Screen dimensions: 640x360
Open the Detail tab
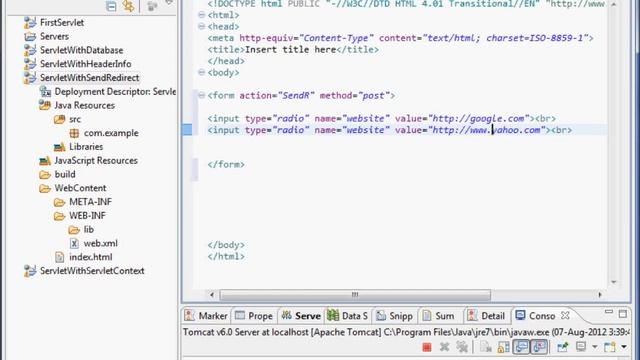tap(486, 316)
